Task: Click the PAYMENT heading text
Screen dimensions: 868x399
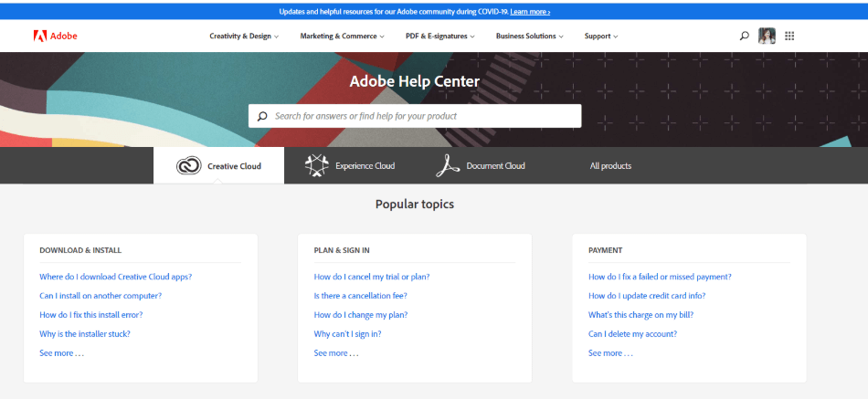Action: point(605,250)
